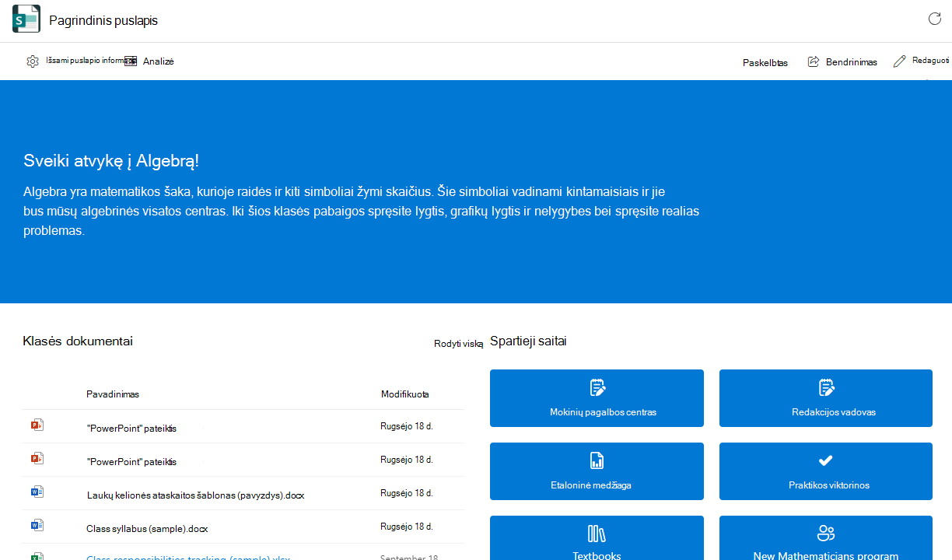
Task: Click the Redakcijos vadovas tile
Action: click(x=826, y=398)
